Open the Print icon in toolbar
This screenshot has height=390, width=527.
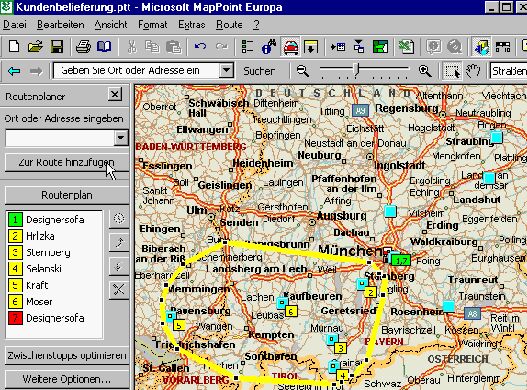pyautogui.click(x=83, y=46)
